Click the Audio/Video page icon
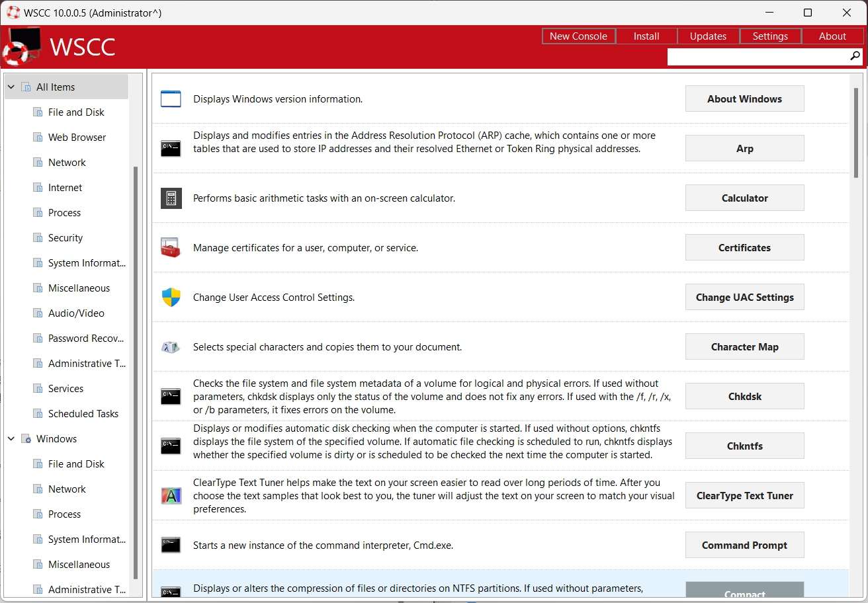The height and width of the screenshot is (603, 868). click(38, 313)
